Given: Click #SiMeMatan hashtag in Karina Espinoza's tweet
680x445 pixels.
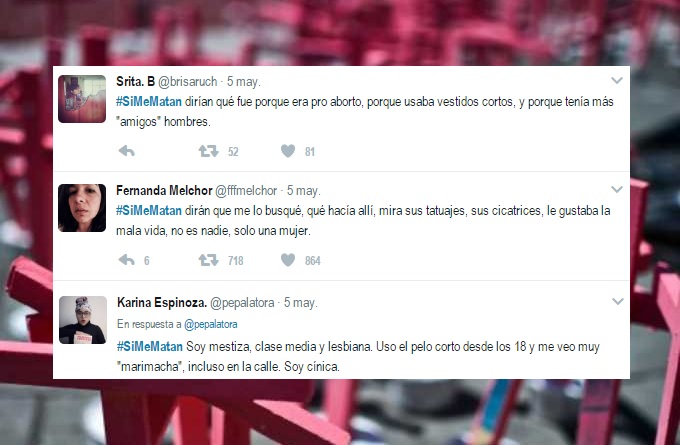Looking at the screenshot, I should pyautogui.click(x=150, y=347).
